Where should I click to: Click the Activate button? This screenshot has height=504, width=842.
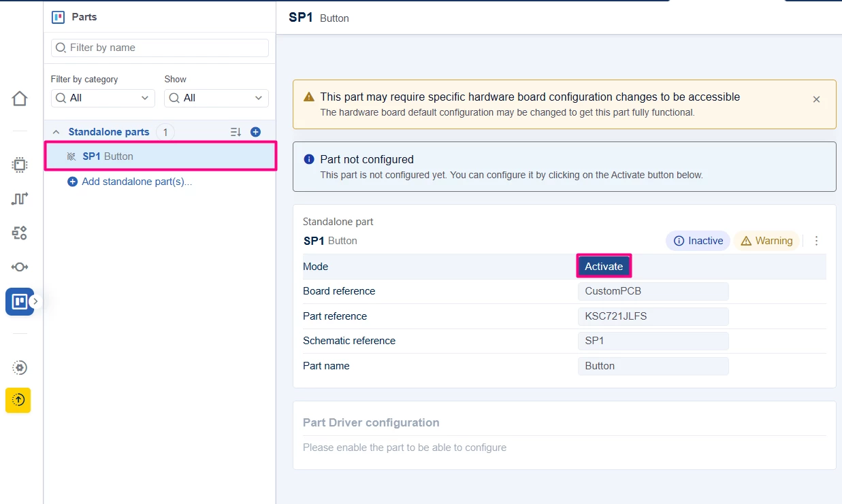point(604,266)
